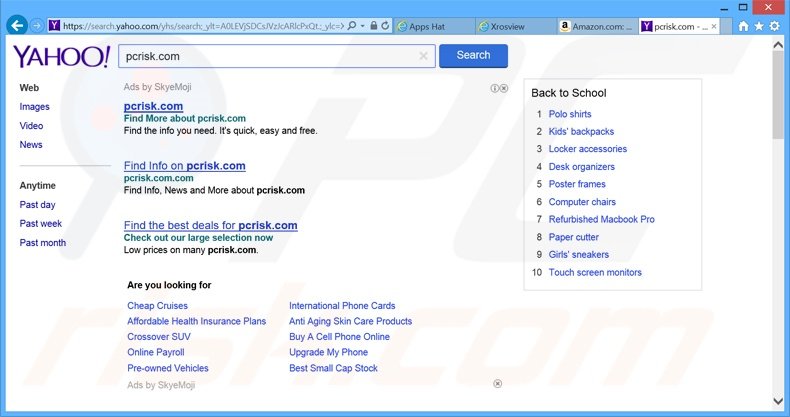Clear the search box with X

click(423, 56)
